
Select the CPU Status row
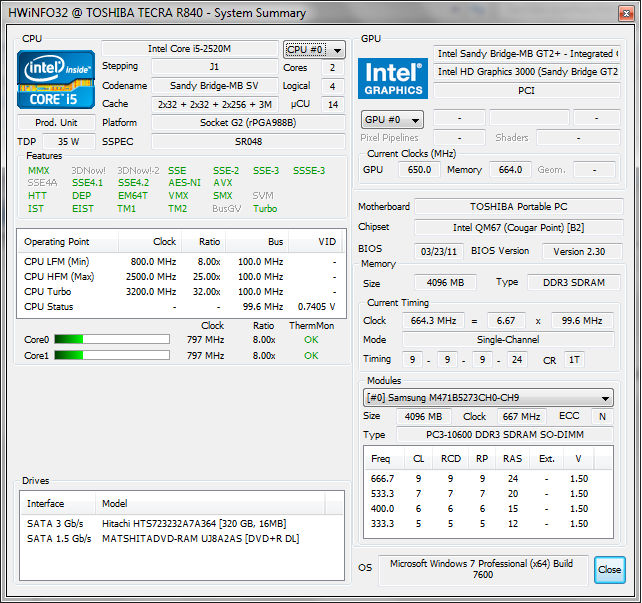point(181,307)
